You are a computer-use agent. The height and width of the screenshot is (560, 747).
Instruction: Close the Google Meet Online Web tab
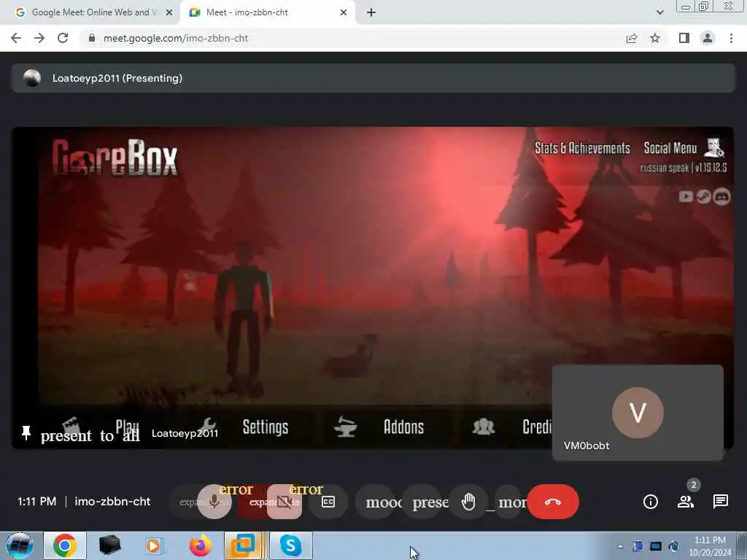pos(169,12)
